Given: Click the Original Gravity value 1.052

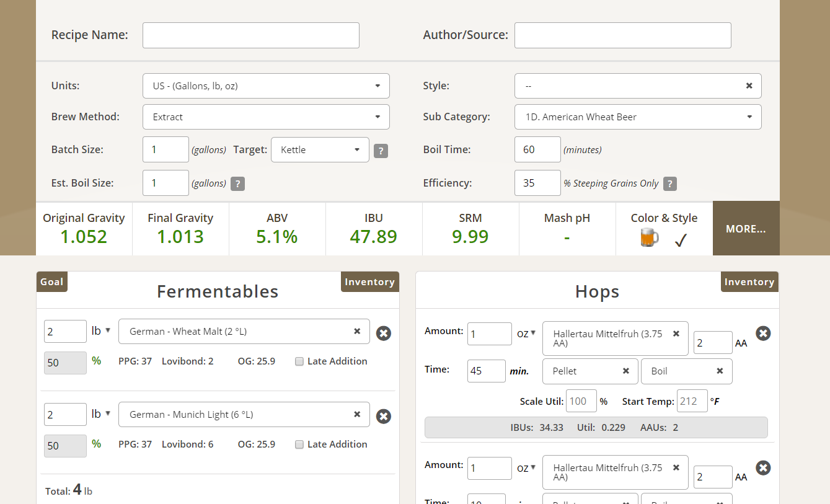Looking at the screenshot, I should [x=84, y=237].
